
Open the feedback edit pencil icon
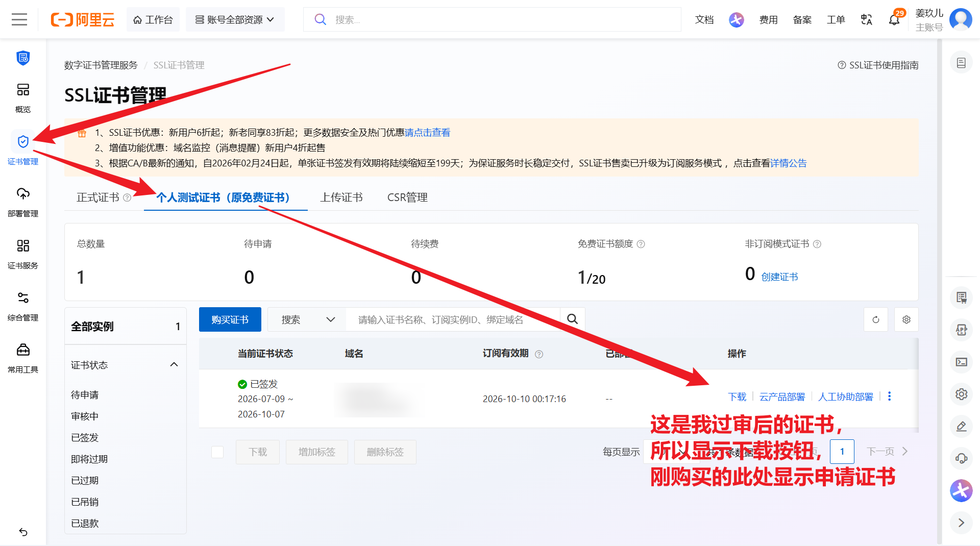[x=961, y=426]
